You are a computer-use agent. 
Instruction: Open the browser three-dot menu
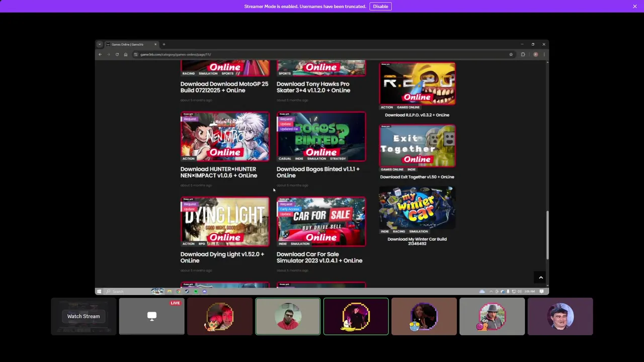(x=543, y=54)
